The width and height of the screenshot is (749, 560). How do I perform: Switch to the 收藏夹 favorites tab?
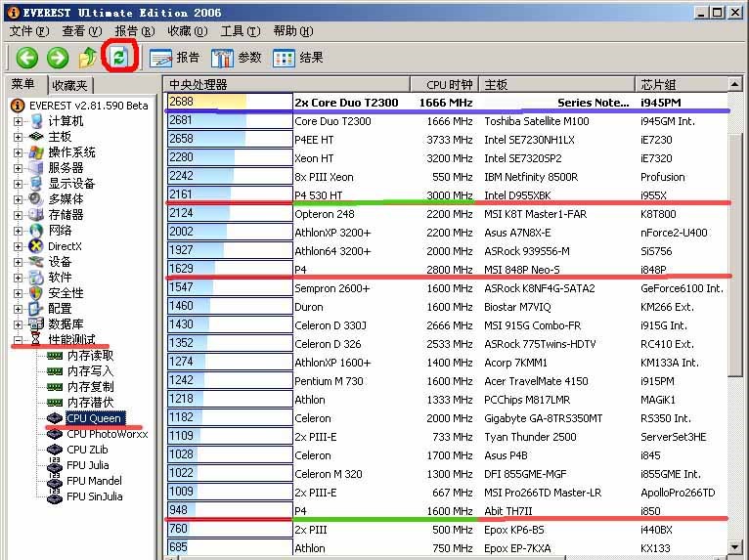[x=70, y=85]
